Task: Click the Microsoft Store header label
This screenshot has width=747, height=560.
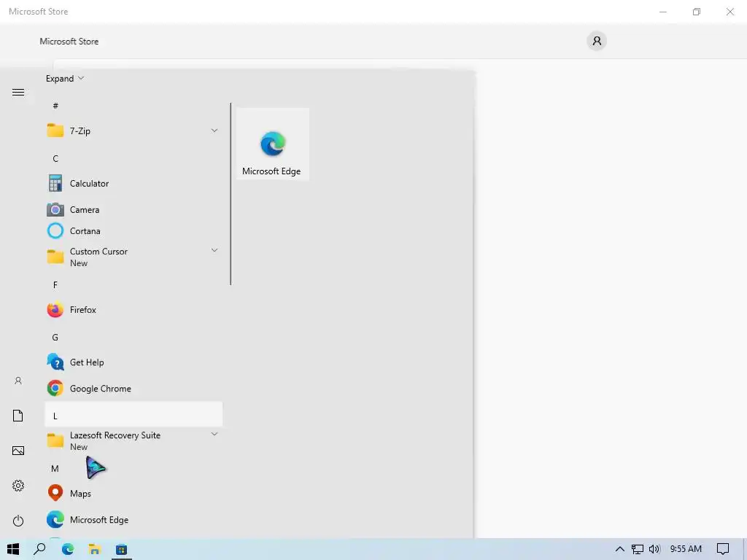Action: click(x=69, y=42)
